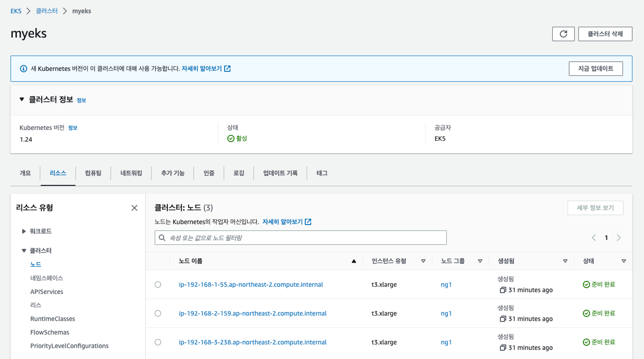Click the Update now button
Screen dimensions: 644x359
(x=595, y=69)
